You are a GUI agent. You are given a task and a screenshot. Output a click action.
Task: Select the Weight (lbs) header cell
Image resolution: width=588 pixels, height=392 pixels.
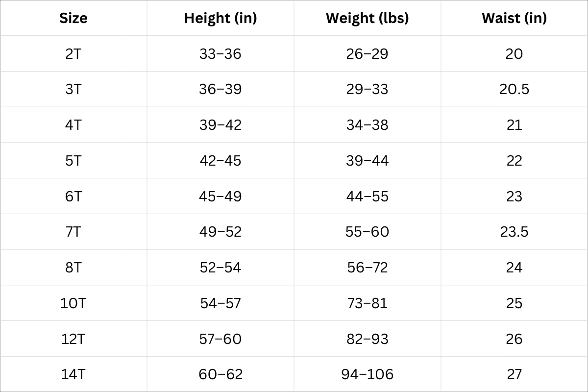point(367,18)
